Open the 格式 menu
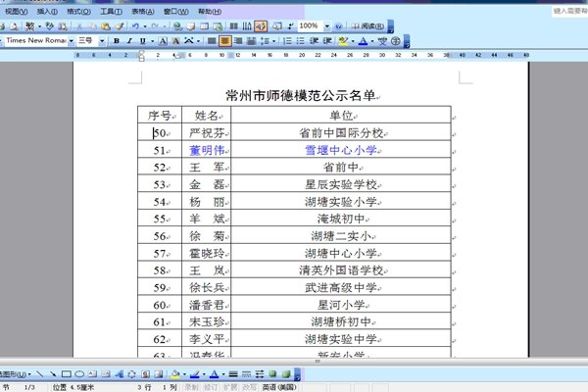Image resolution: width=588 pixels, height=392 pixels. coord(78,12)
